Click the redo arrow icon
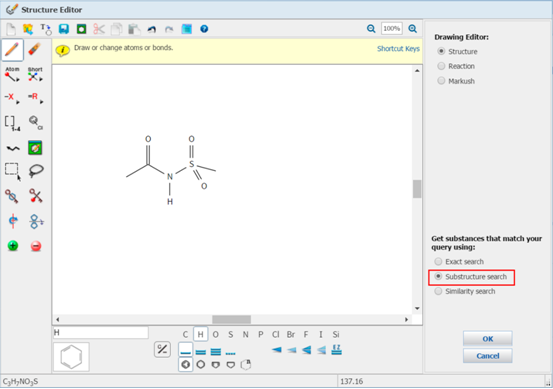This screenshot has height=389, width=553. coord(169,29)
